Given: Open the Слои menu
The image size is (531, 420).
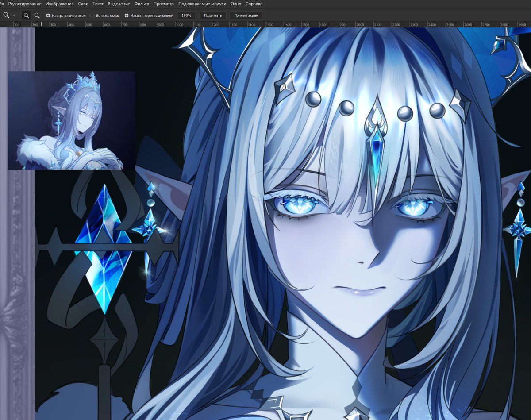Looking at the screenshot, I should (83, 4).
